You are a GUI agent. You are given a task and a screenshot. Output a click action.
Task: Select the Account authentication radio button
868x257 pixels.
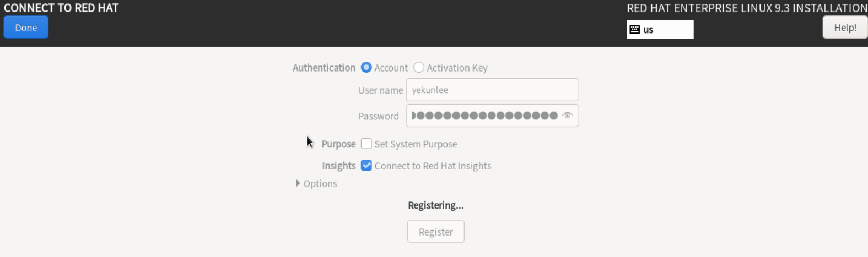[366, 68]
